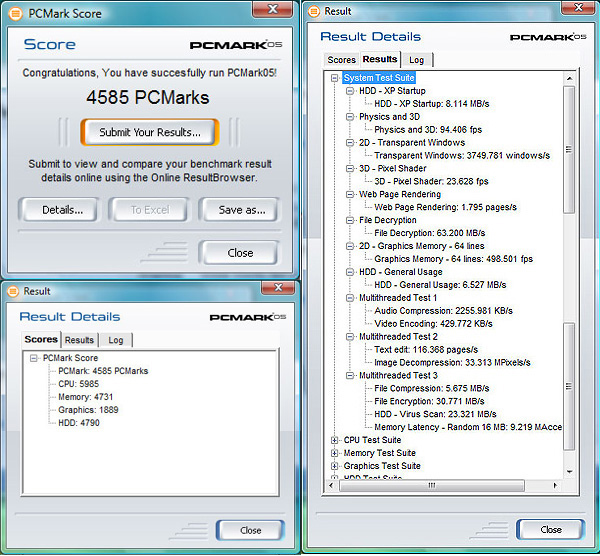Screen dimensions: 600x556
Task: Select 'HDD - Virus Scan: 23.321 MB/s' row
Action: pyautogui.click(x=435, y=414)
